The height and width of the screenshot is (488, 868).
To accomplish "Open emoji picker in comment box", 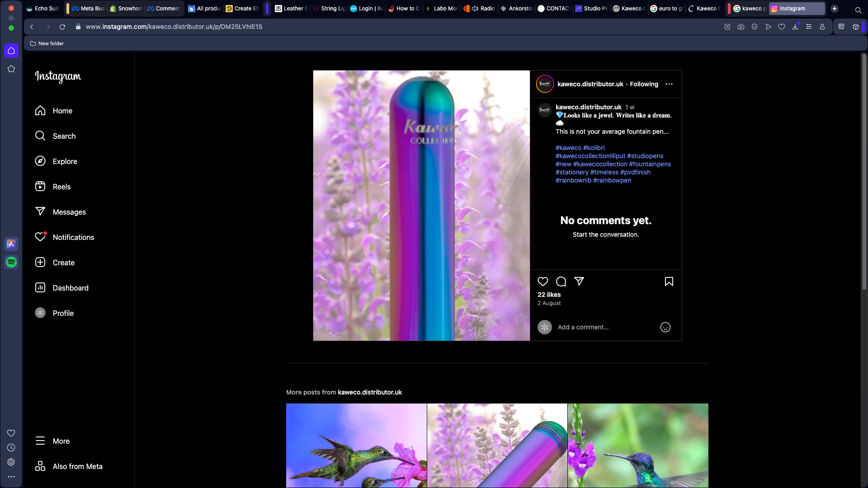I will click(x=665, y=327).
